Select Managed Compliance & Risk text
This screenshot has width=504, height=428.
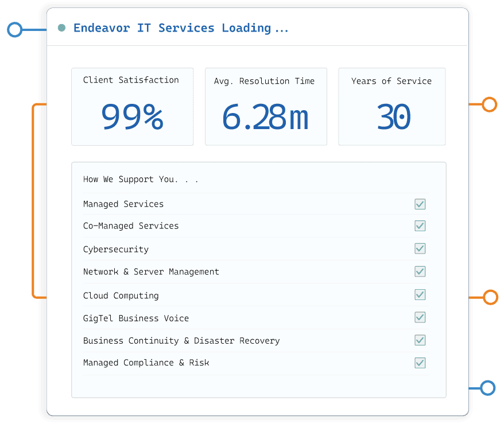pos(146,363)
